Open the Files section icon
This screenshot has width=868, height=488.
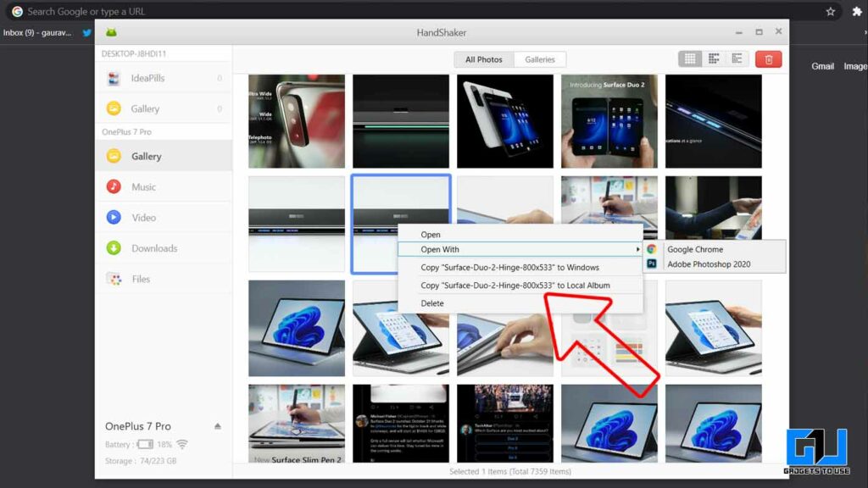[114, 279]
